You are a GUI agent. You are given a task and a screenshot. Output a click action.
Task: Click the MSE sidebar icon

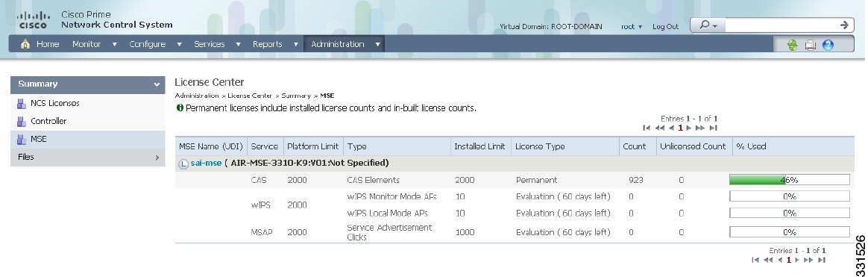[22, 139]
